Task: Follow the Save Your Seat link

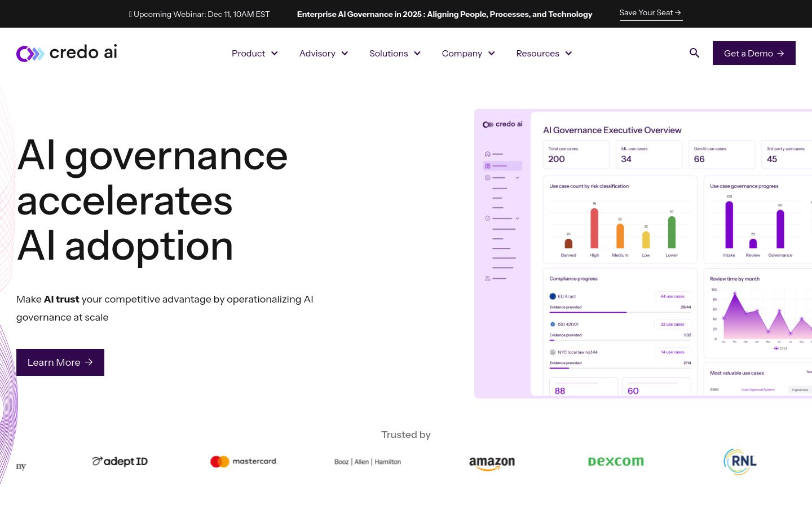Action: [651, 13]
